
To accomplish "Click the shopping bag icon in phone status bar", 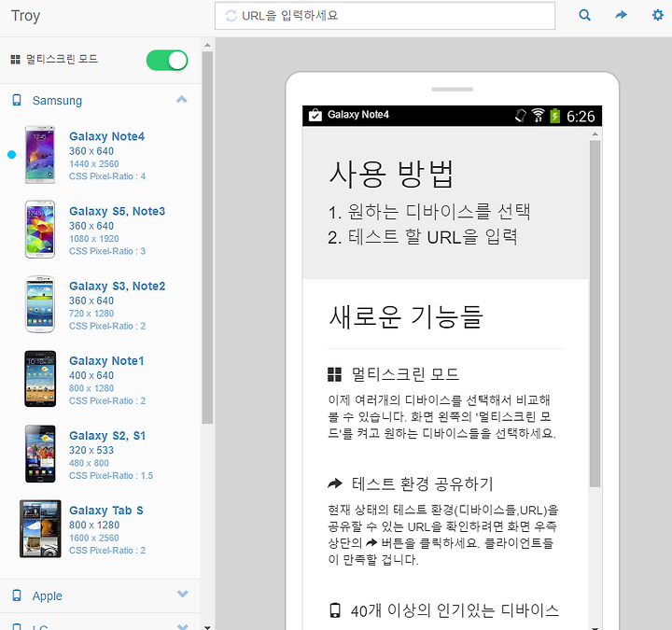I will [x=315, y=115].
